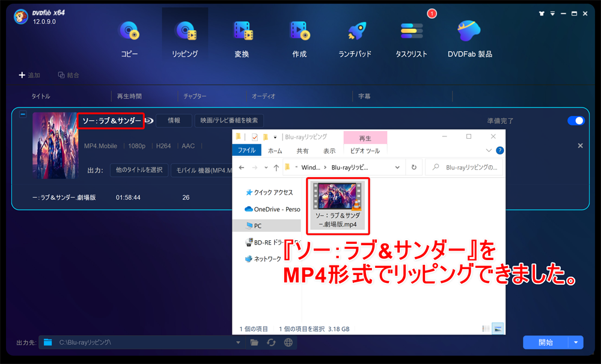Click the 3.18 GB status bar text

coord(339,329)
